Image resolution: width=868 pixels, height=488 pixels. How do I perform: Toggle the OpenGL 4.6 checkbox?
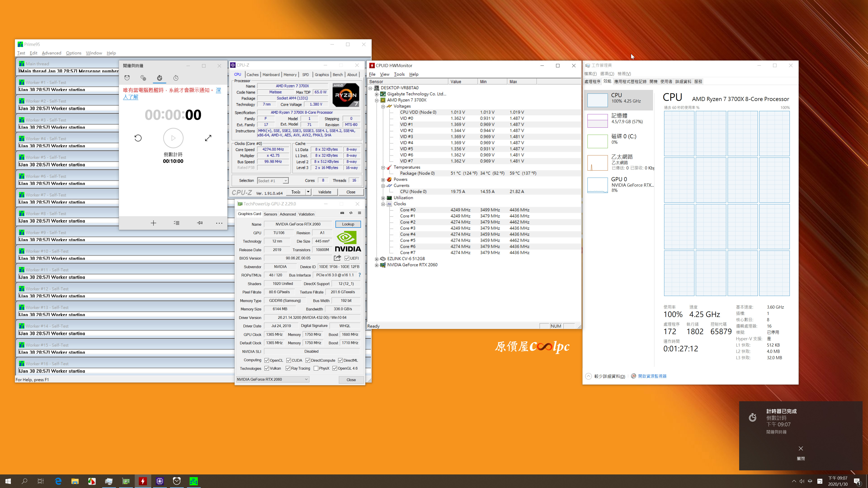point(335,368)
